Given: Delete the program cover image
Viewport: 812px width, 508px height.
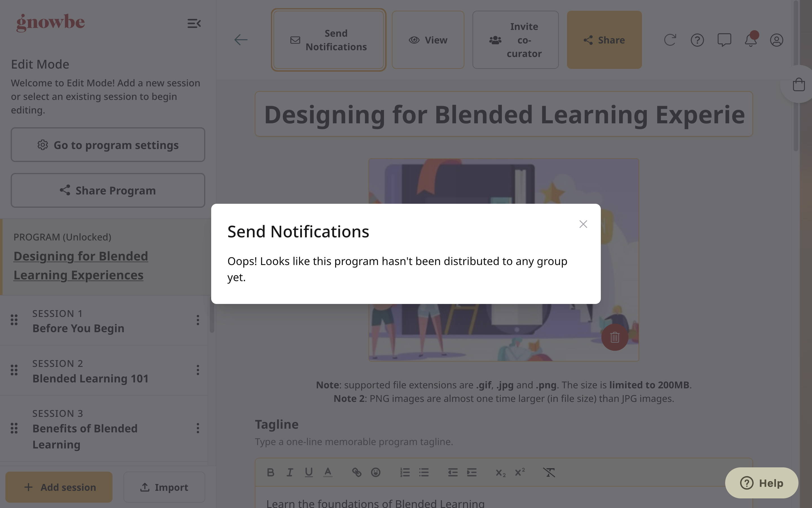Looking at the screenshot, I should point(615,337).
